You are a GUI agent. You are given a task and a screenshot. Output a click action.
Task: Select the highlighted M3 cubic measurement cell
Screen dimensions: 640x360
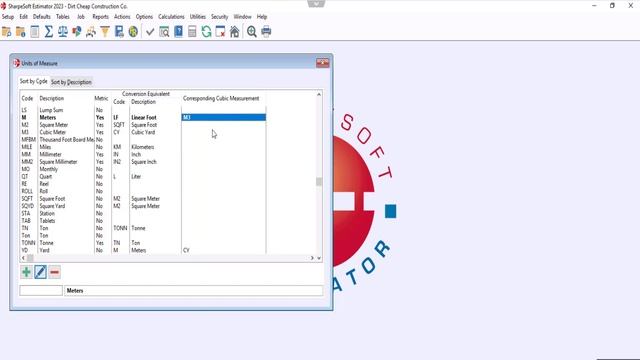pos(224,118)
